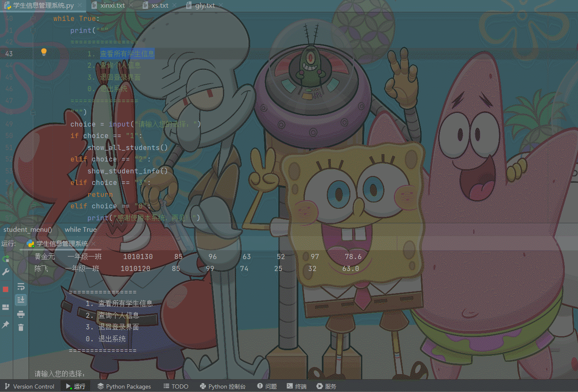This screenshot has width=578, height=392.
Task: Click the Rerun icon in the Run panel
Action: [x=6, y=259]
